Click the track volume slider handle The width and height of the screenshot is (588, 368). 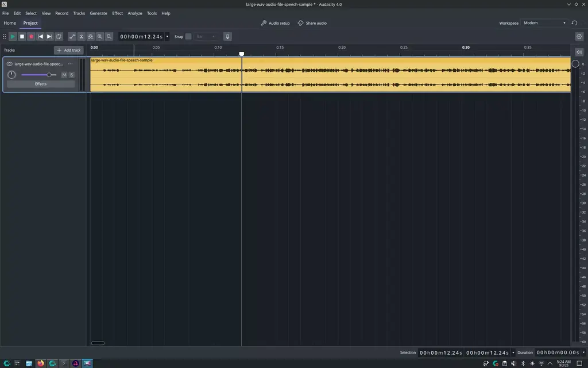coord(49,75)
